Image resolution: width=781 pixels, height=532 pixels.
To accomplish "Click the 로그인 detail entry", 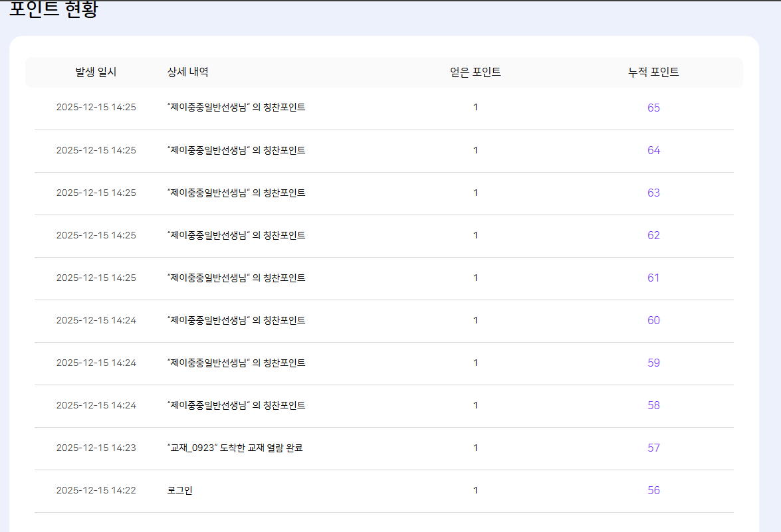I will [180, 490].
